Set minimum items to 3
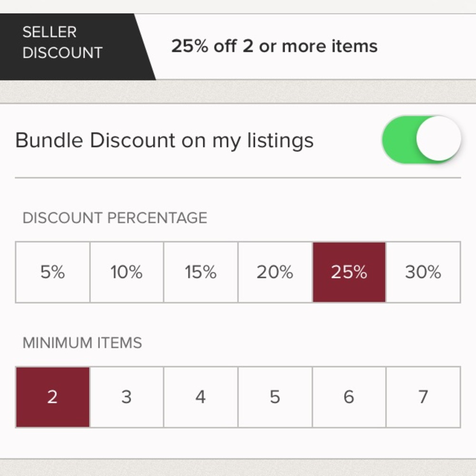The width and height of the screenshot is (476, 476). [x=127, y=397]
